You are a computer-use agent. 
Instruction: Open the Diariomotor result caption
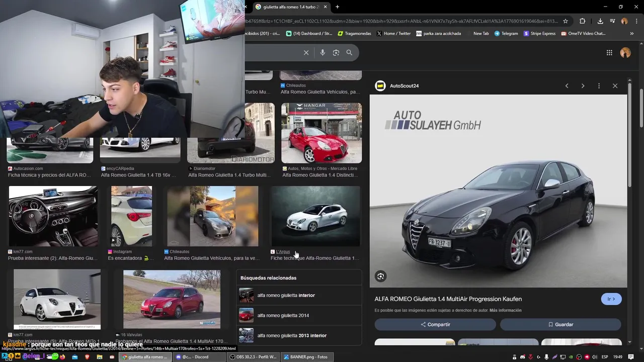(229, 175)
